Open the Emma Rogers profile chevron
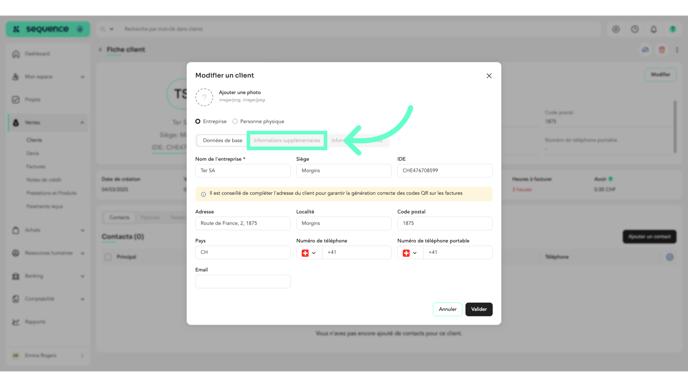688x387 pixels. (x=82, y=355)
